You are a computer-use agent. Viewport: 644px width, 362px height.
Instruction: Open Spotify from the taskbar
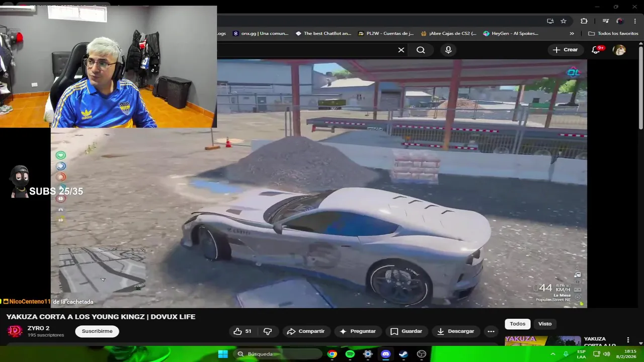pyautogui.click(x=350, y=354)
